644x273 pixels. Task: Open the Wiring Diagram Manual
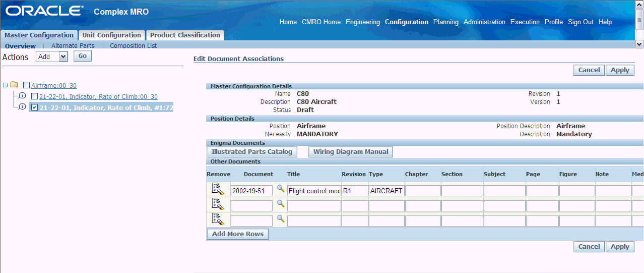(x=351, y=152)
